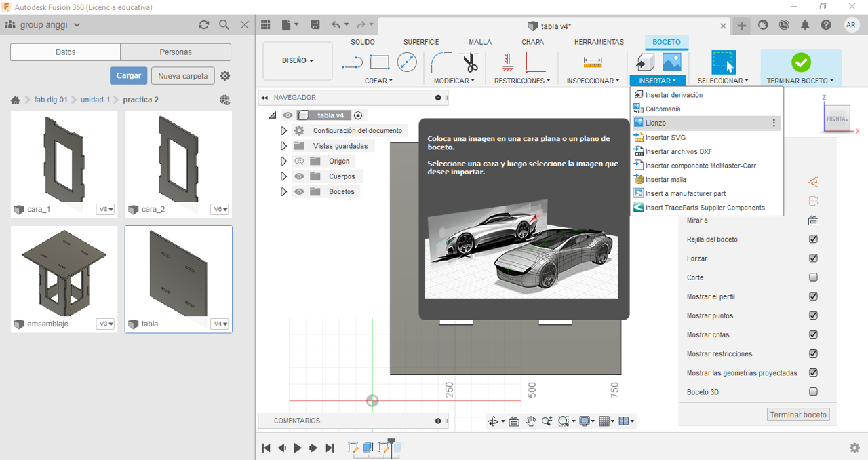
Task: Toggle the Rejilla del boceto checkbox
Action: click(813, 239)
